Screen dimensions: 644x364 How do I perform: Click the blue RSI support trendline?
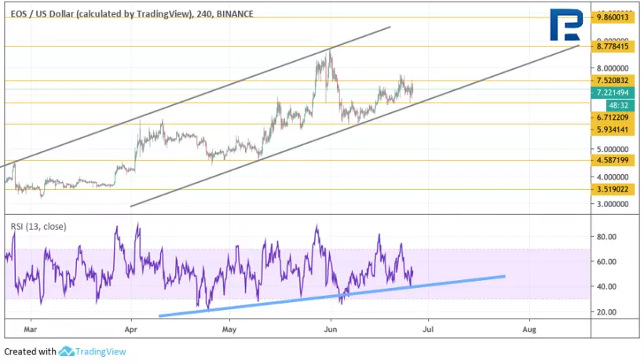click(330, 296)
